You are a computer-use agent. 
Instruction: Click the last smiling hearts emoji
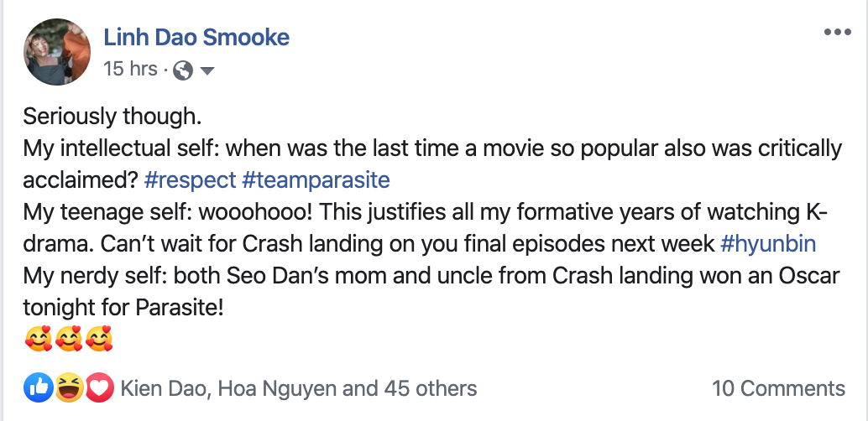pyautogui.click(x=99, y=340)
